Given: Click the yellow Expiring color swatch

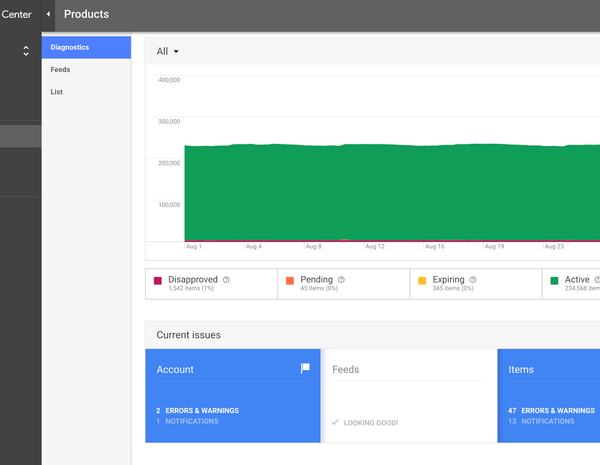Looking at the screenshot, I should pos(422,281).
